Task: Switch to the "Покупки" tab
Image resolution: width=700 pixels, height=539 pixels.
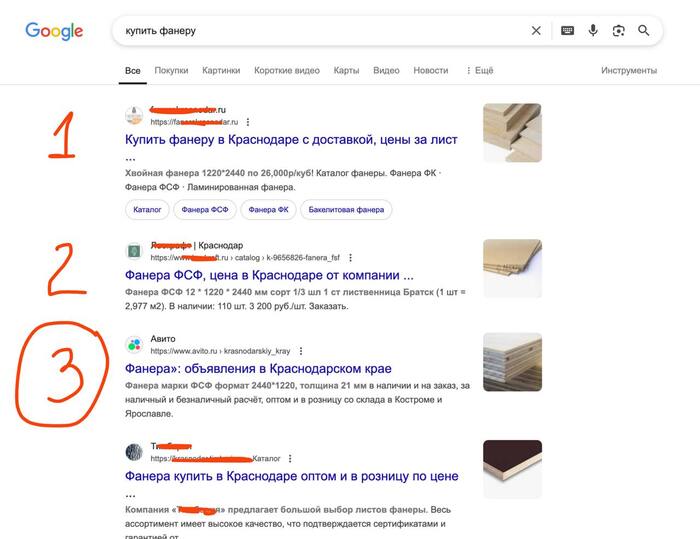Action: 171,71
